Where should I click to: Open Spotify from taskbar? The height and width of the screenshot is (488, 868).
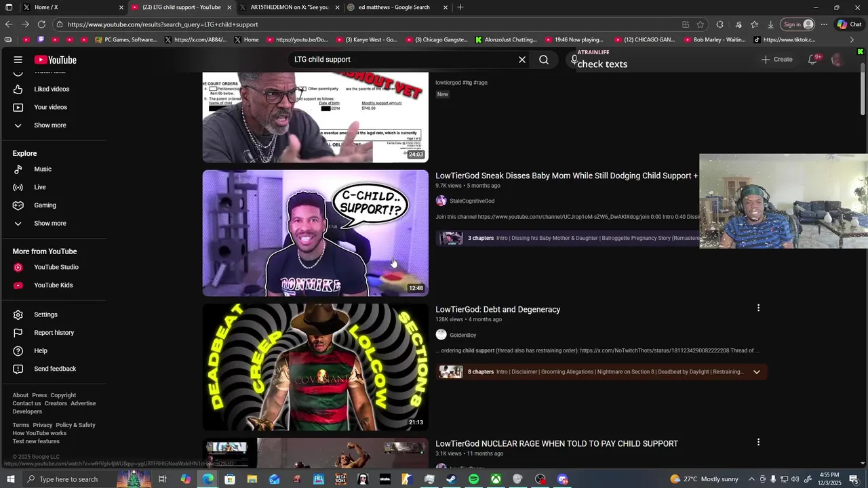[473, 479]
